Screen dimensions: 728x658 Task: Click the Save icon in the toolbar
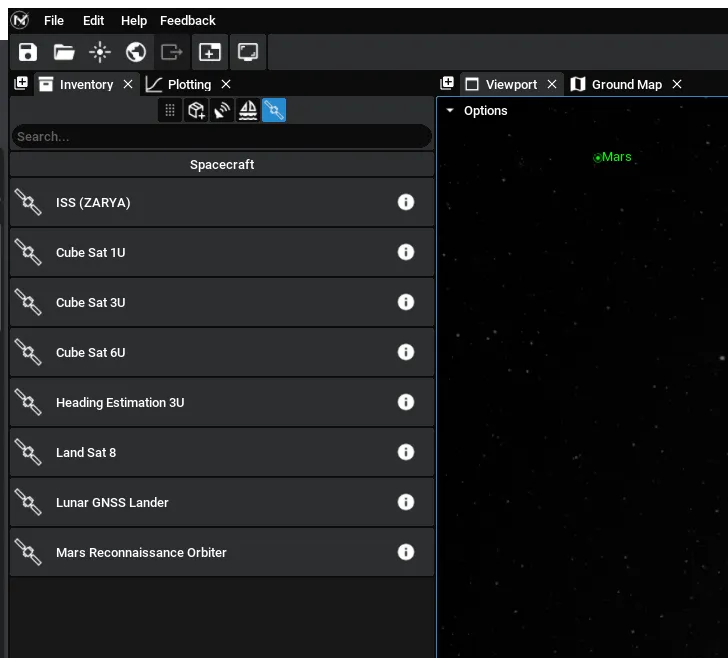(x=28, y=52)
